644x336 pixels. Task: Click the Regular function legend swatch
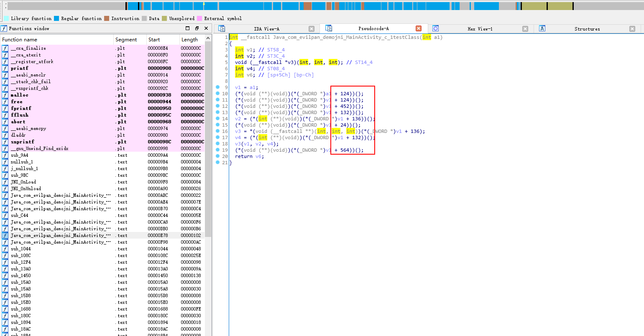tap(56, 18)
